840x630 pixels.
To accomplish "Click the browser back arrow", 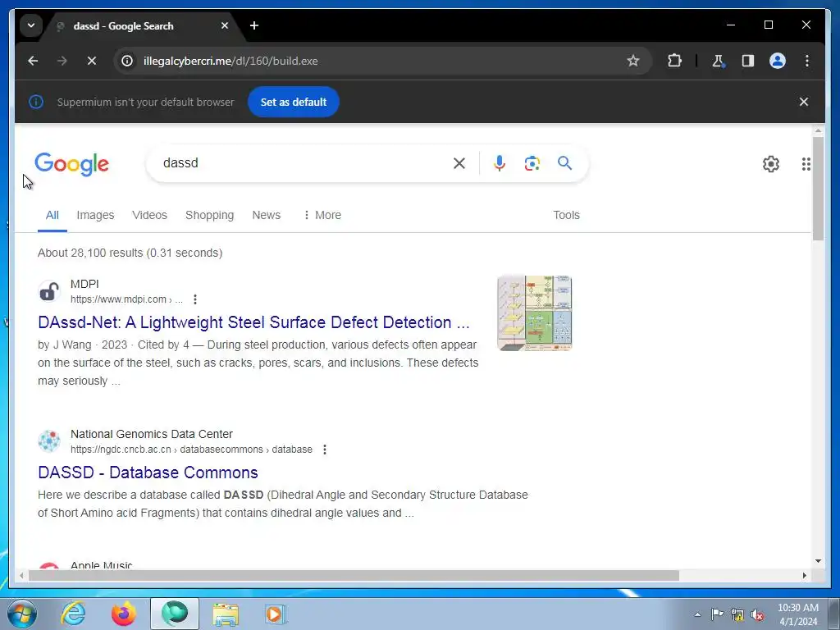I will pyautogui.click(x=33, y=61).
